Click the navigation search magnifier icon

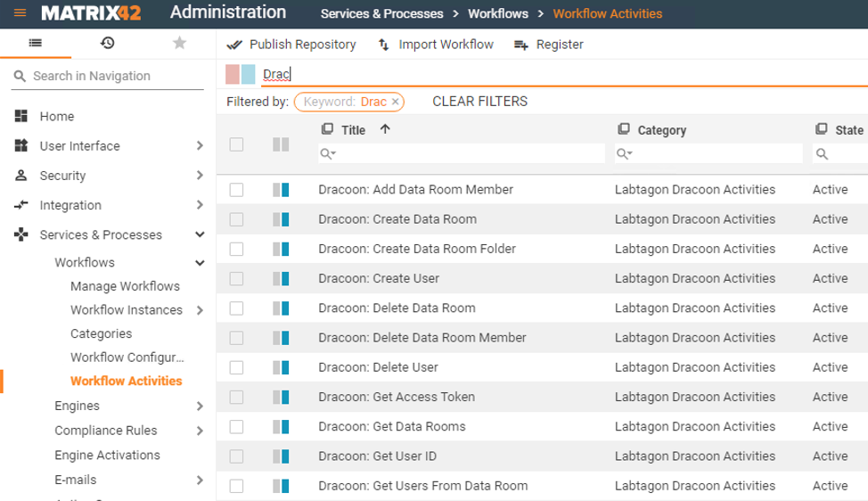pos(20,76)
